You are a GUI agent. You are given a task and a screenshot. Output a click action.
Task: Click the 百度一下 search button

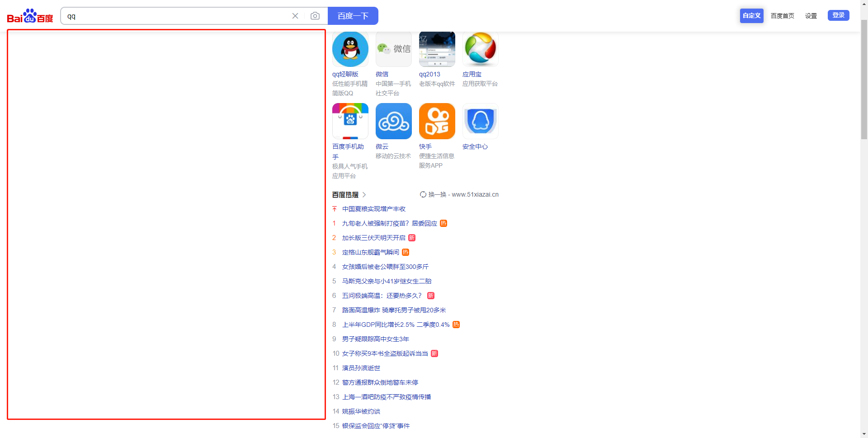[353, 15]
